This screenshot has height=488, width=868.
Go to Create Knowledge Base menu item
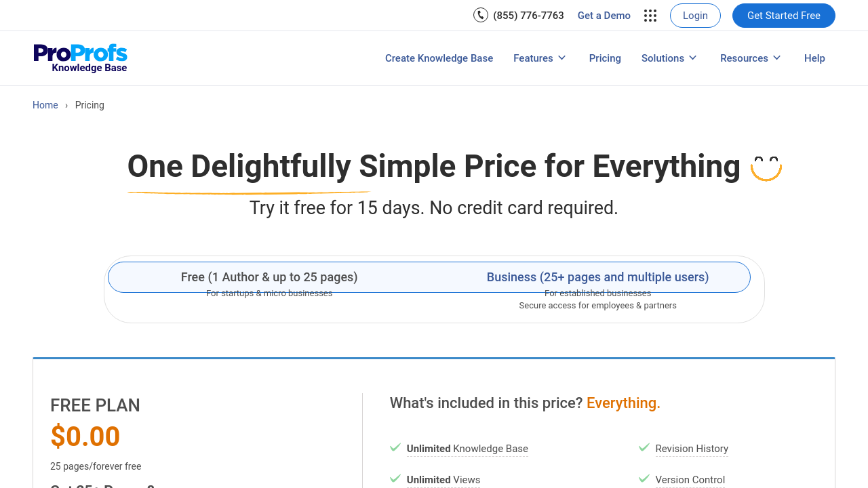(x=439, y=58)
